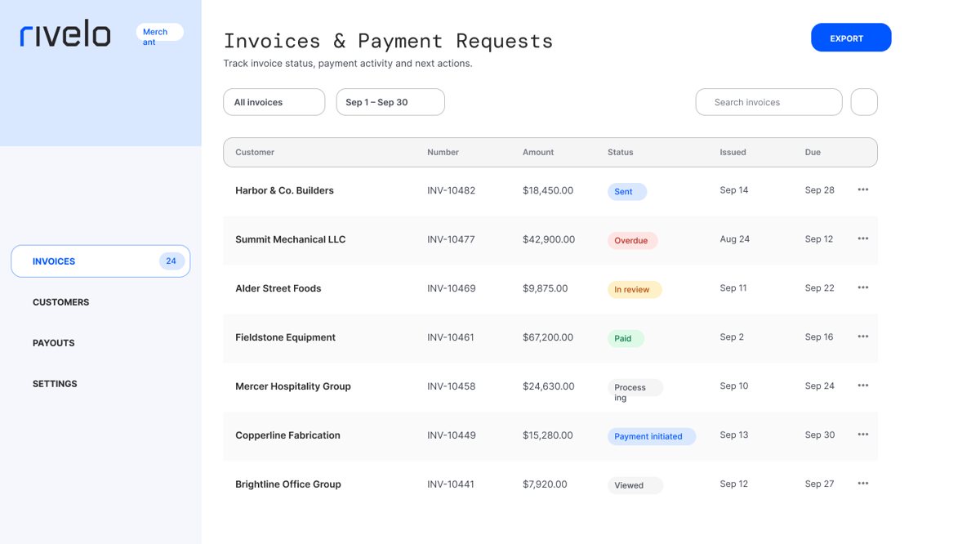Click the amount $7,920.00
This screenshot has height=544, width=980.
(x=545, y=484)
